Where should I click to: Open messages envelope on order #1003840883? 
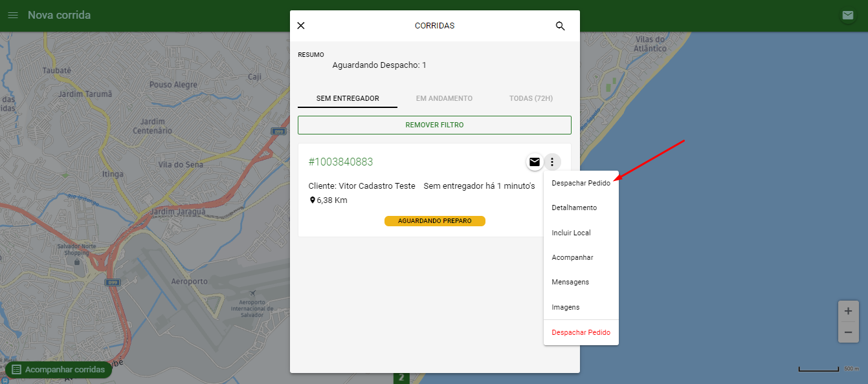pyautogui.click(x=535, y=162)
